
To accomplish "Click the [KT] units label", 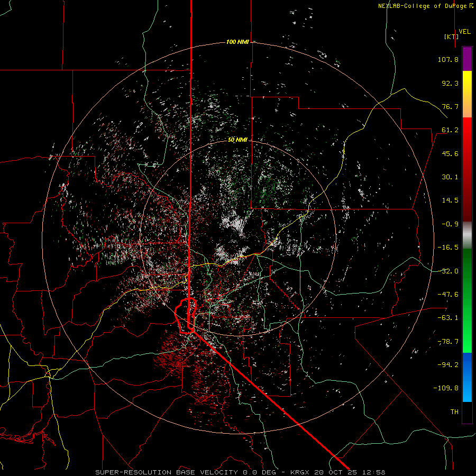I will click(452, 36).
